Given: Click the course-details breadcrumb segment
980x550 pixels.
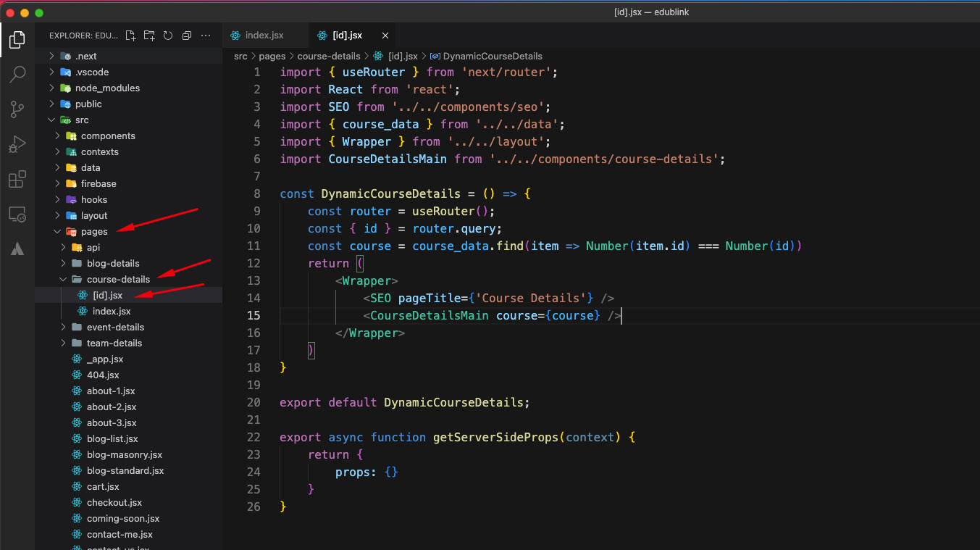Looking at the screenshot, I should pos(330,56).
